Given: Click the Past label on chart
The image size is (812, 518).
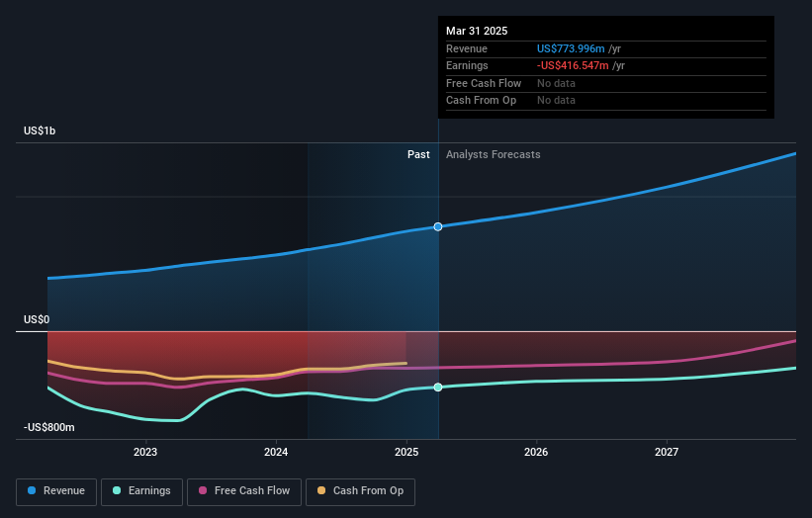Looking at the screenshot, I should (418, 154).
